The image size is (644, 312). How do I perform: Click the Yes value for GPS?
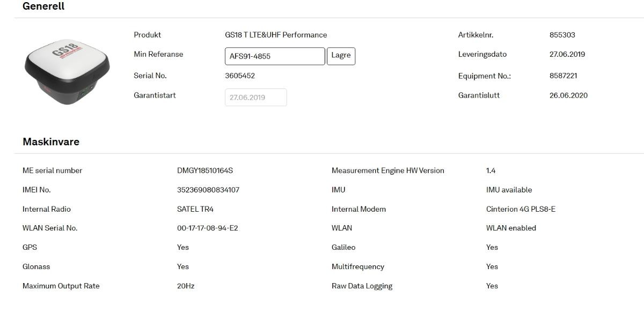(x=183, y=247)
